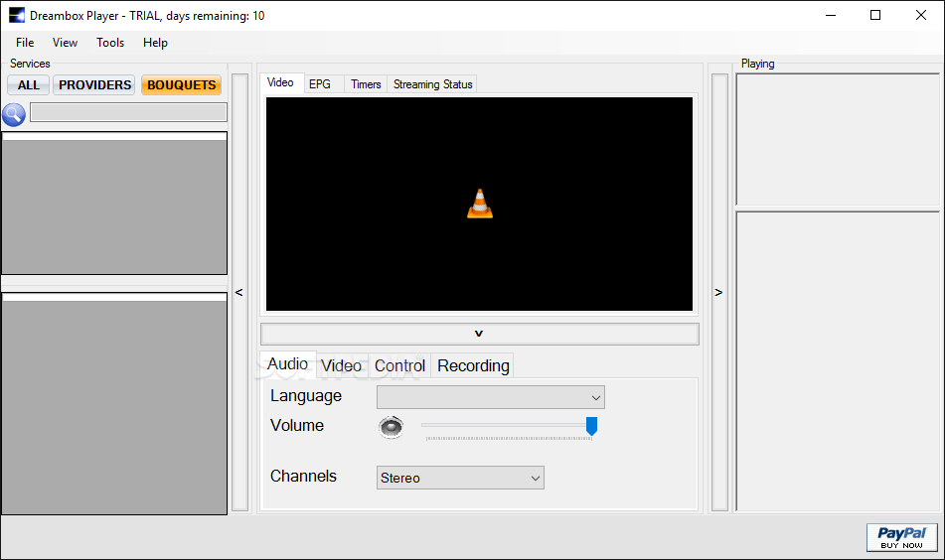Click the upper services list pane
This screenshot has height=560, width=945.
coord(114,204)
